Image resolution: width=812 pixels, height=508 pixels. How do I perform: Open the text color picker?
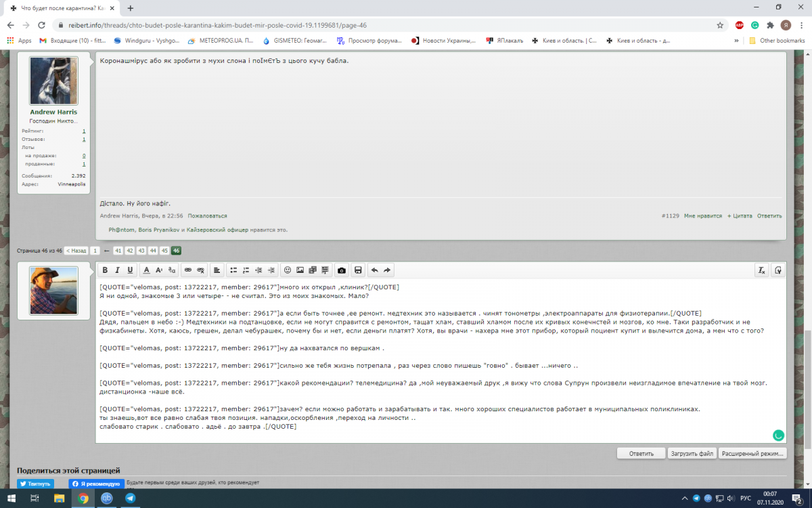[146, 270]
